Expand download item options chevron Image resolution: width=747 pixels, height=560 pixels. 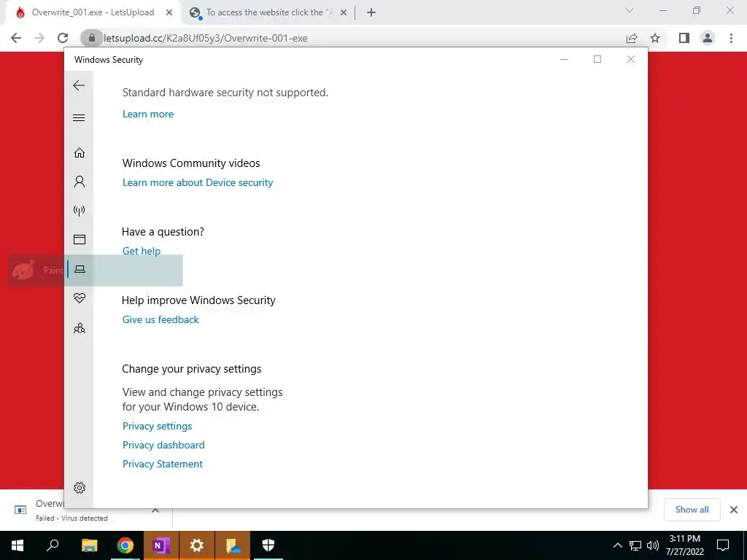(x=155, y=510)
